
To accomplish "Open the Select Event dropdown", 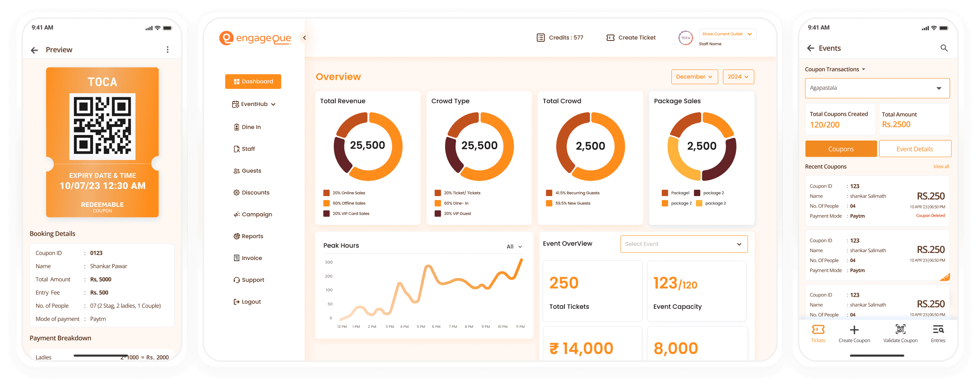I will [x=684, y=244].
